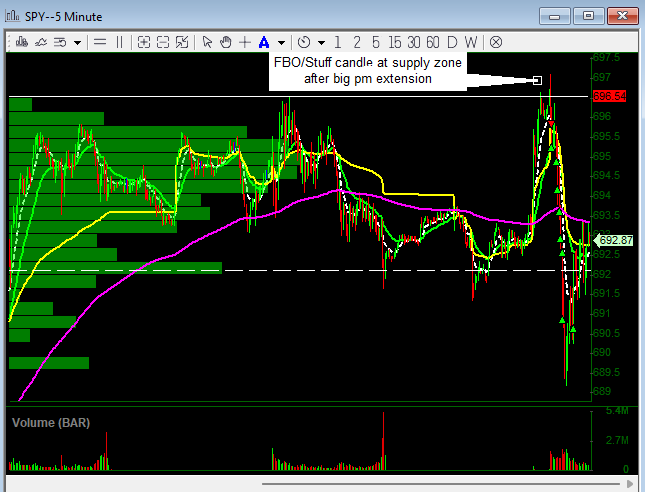Switch to 2 minute timeframe
This screenshot has height=492, width=645.
[357, 42]
